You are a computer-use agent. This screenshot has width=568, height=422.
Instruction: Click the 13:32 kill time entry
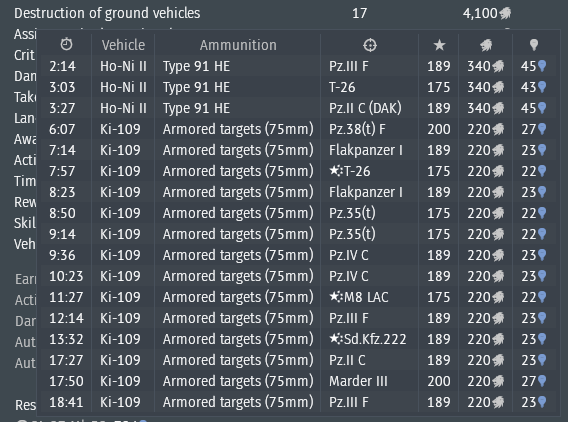point(66,339)
